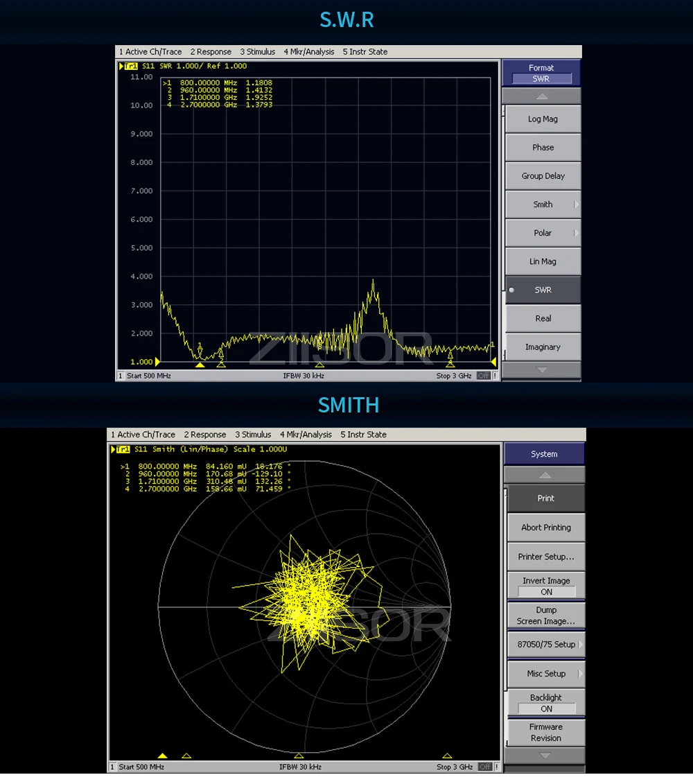The image size is (693, 784).
Task: Click filled marker 1 triangle in Smith window
Action: click(162, 756)
